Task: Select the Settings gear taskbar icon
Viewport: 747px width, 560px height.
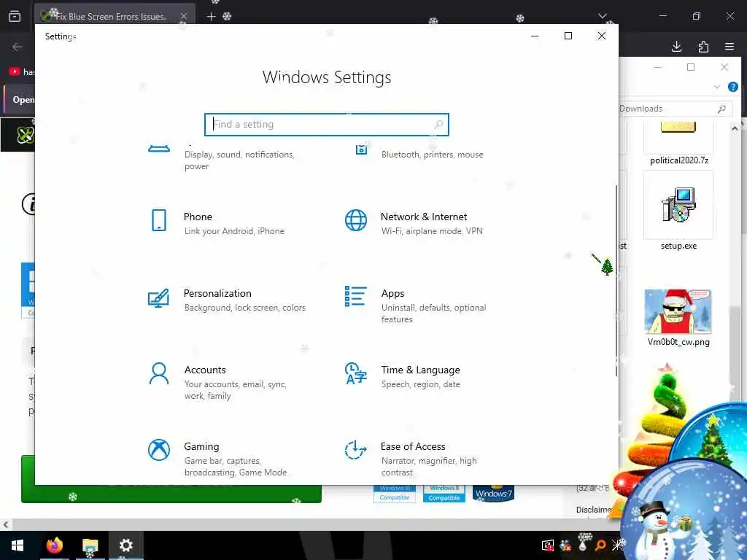Action: pos(125,545)
